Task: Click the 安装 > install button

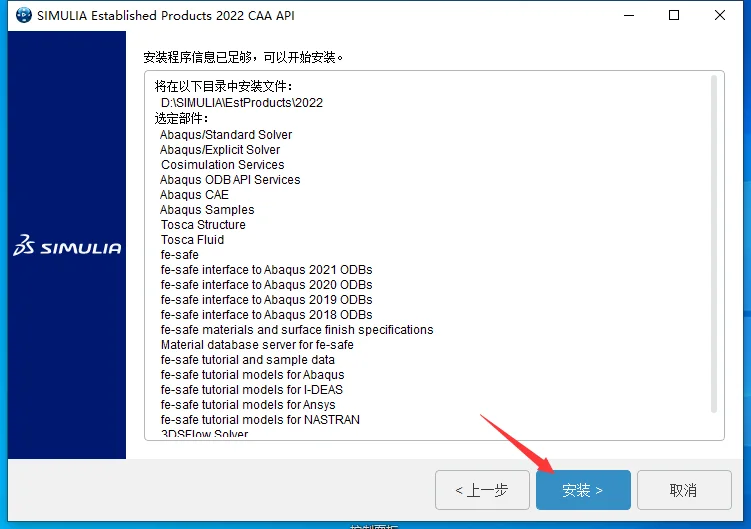Action: 583,490
